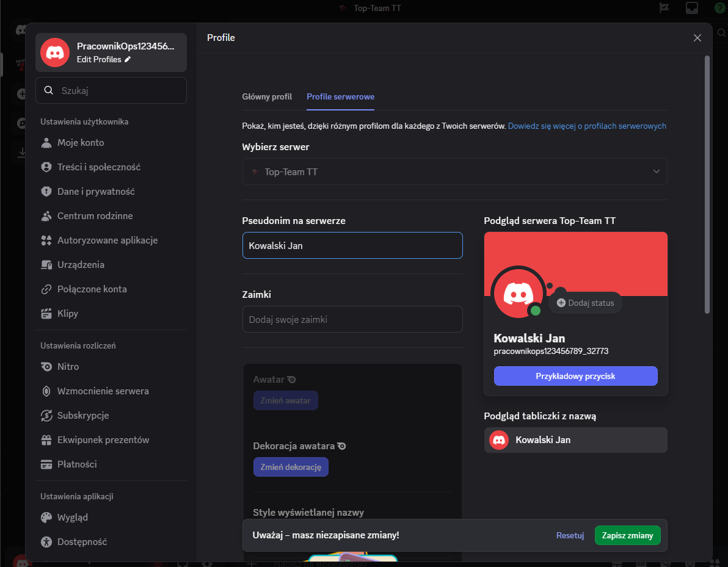Click Resetuj to discard changes
The width and height of the screenshot is (728, 567).
570,535
